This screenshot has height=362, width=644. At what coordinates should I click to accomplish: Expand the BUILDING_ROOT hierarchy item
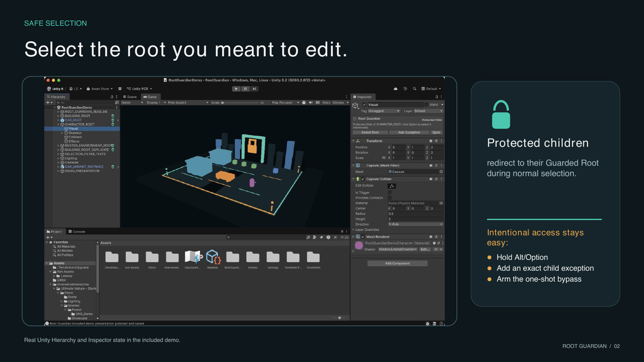(x=58, y=116)
